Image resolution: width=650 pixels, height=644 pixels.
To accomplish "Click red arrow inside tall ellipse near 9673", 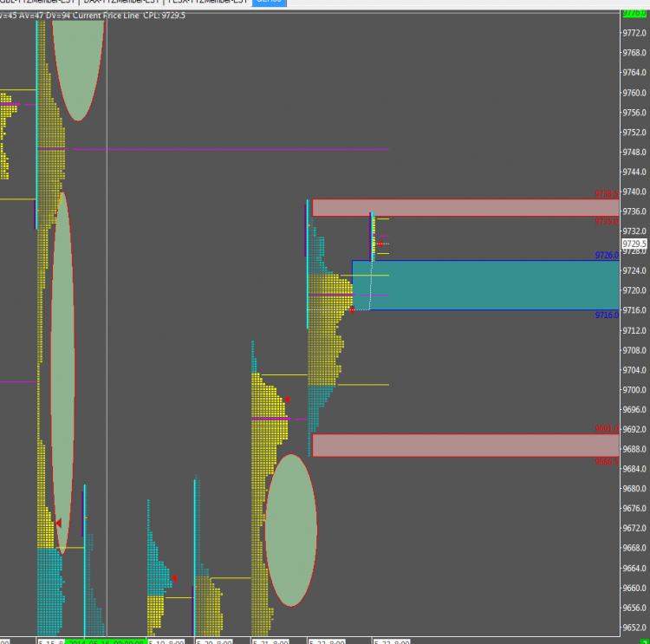I will tap(58, 523).
